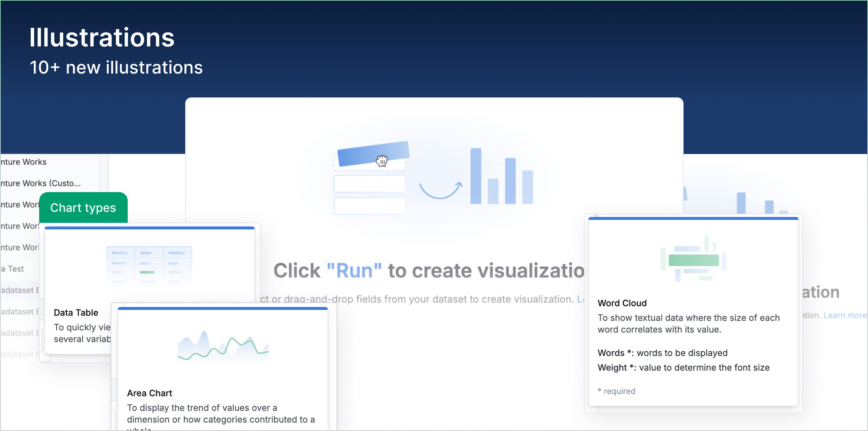
Task: Click the first empty field slot box
Action: pos(369,184)
